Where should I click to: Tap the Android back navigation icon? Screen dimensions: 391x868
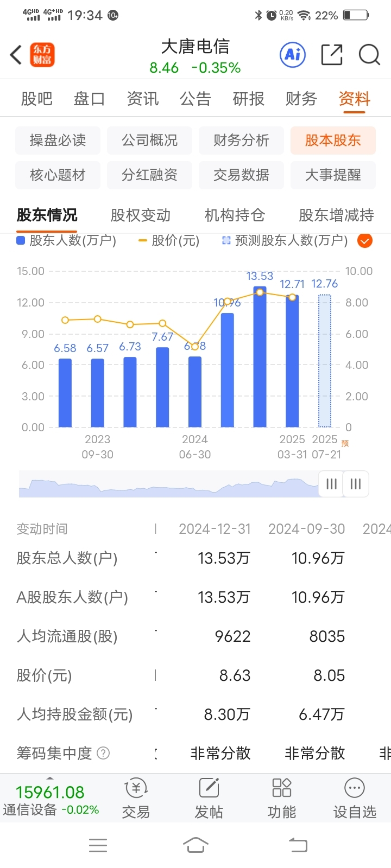(x=298, y=845)
